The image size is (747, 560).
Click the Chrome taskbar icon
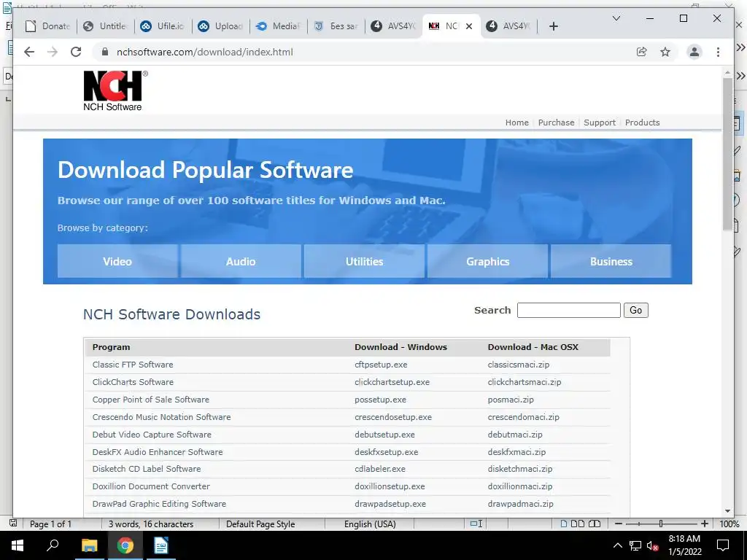tap(125, 545)
